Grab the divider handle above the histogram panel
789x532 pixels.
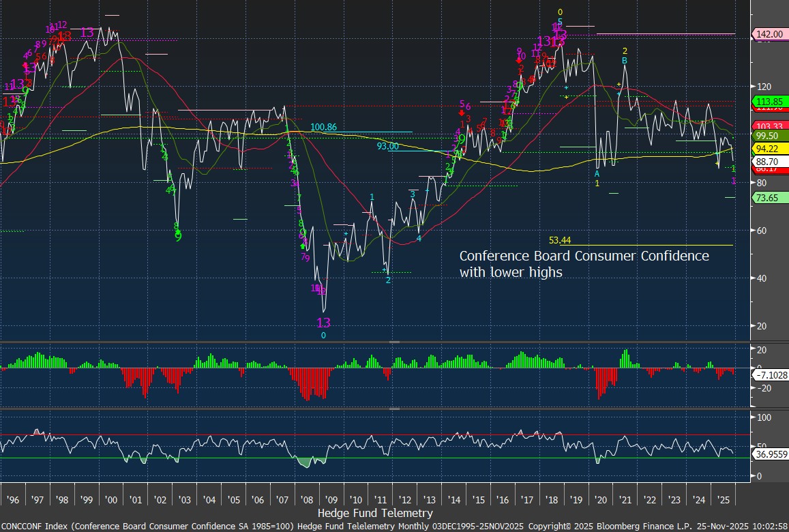(394, 342)
